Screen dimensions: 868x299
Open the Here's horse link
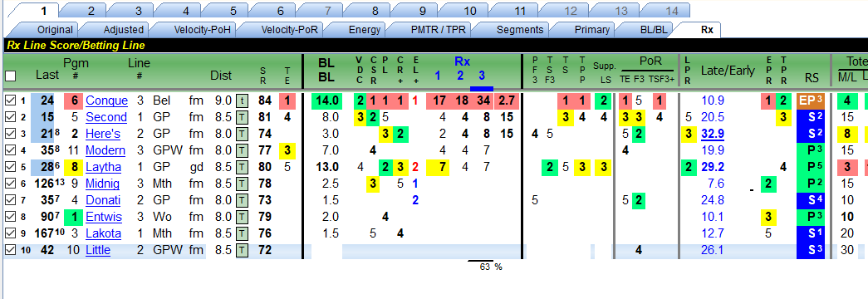click(102, 134)
